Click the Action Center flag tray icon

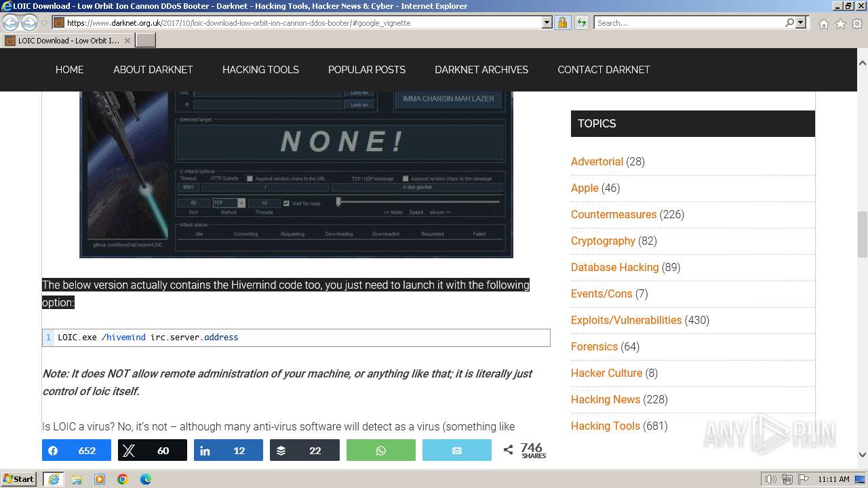[x=803, y=479]
